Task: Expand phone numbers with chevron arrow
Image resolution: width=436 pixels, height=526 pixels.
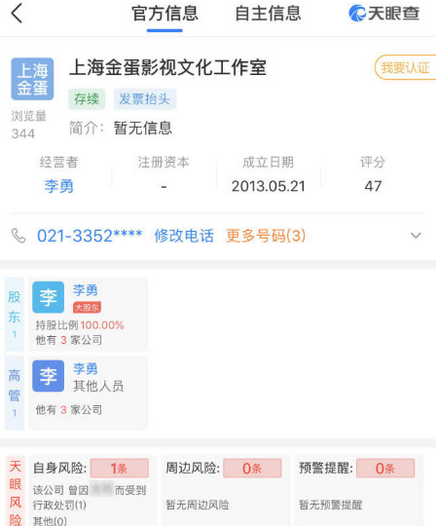Action: pyautogui.click(x=416, y=235)
